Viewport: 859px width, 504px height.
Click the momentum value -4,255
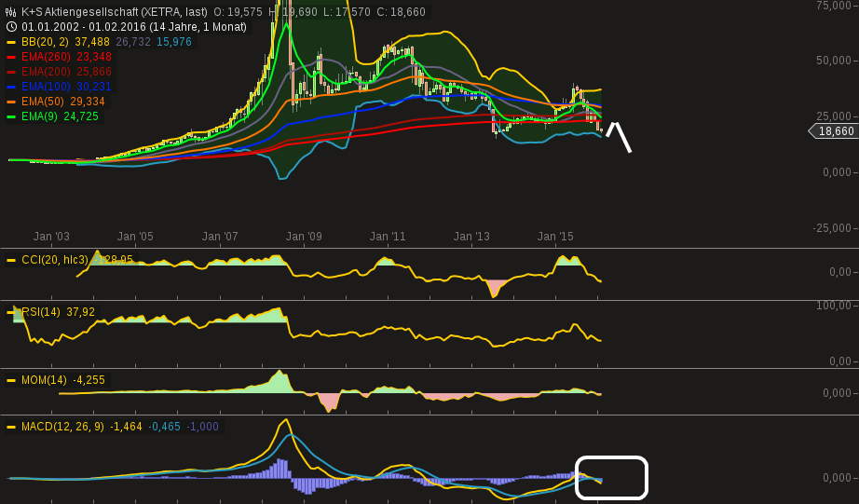click(89, 380)
